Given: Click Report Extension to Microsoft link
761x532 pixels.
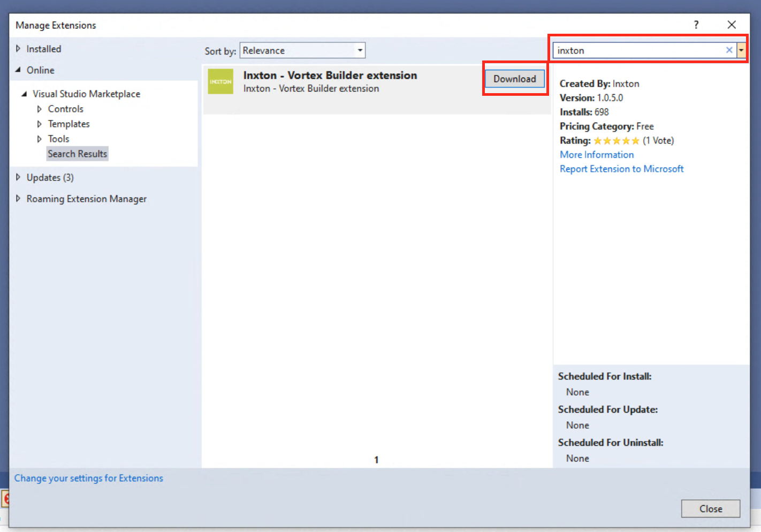Looking at the screenshot, I should click(622, 169).
